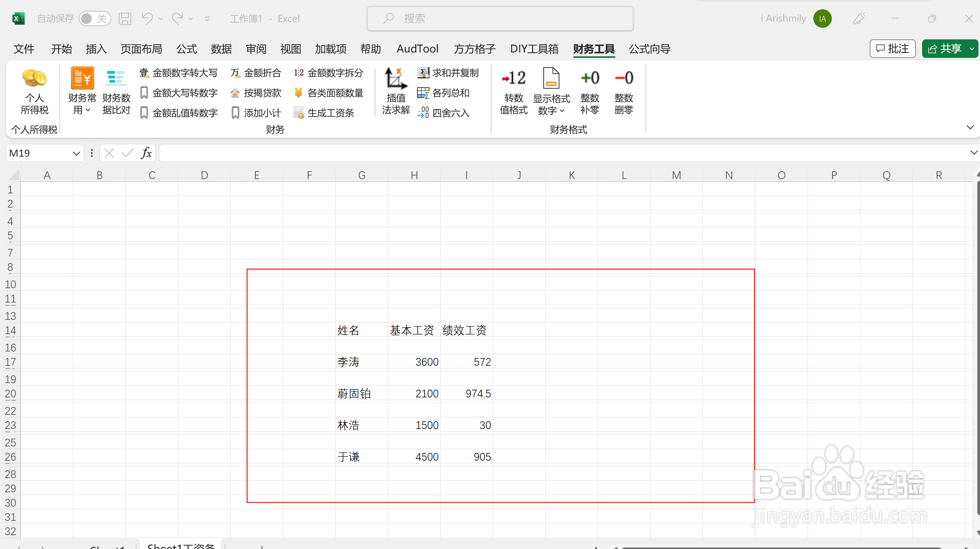Select column H header
This screenshot has width=980, height=549.
click(414, 175)
